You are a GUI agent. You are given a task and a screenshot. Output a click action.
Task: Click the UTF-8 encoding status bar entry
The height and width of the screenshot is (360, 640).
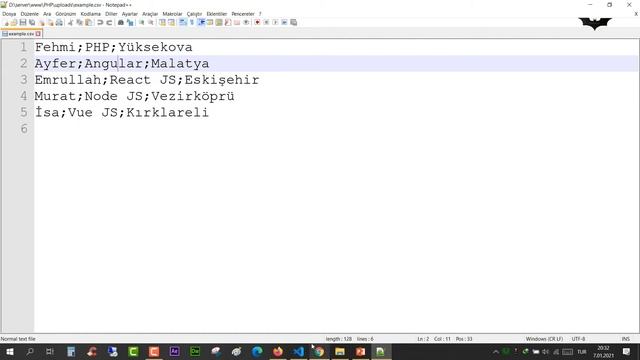click(x=578, y=339)
